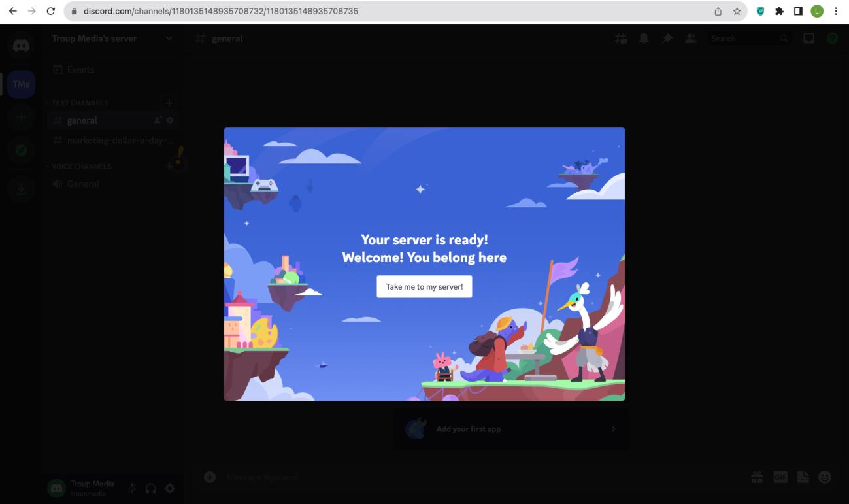Image resolution: width=849 pixels, height=504 pixels.
Task: Open the Discord home direct messages icon
Action: point(21,47)
